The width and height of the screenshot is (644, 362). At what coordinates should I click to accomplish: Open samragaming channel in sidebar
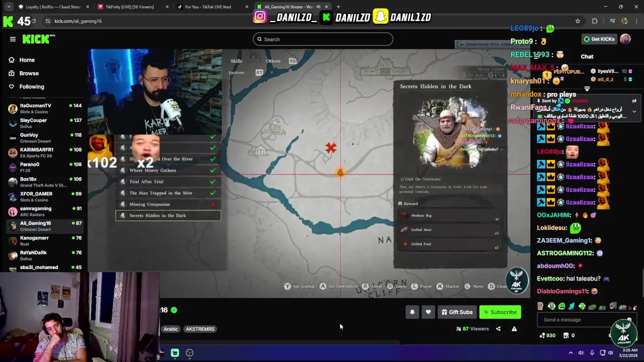coord(45,211)
